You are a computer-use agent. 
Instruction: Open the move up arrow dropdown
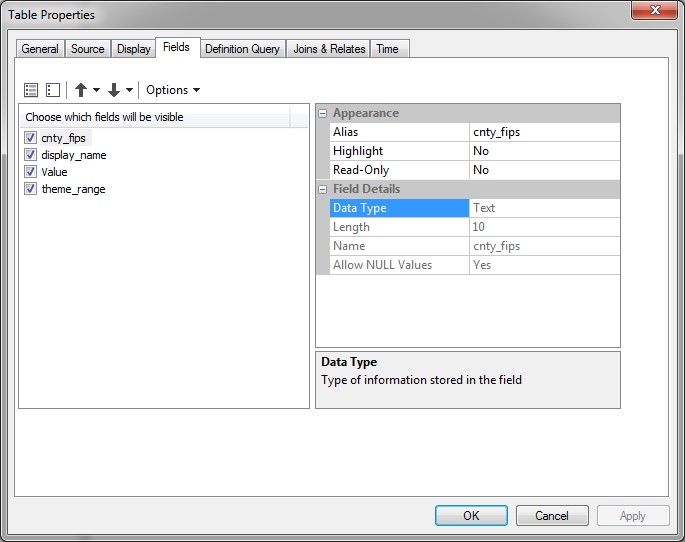(x=96, y=91)
